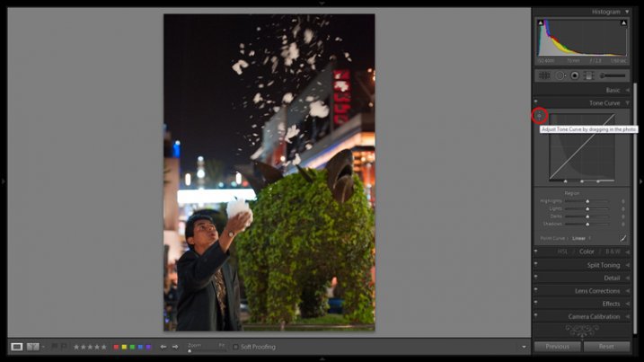Click the Reset button
The width and height of the screenshot is (644, 362).
(x=606, y=347)
